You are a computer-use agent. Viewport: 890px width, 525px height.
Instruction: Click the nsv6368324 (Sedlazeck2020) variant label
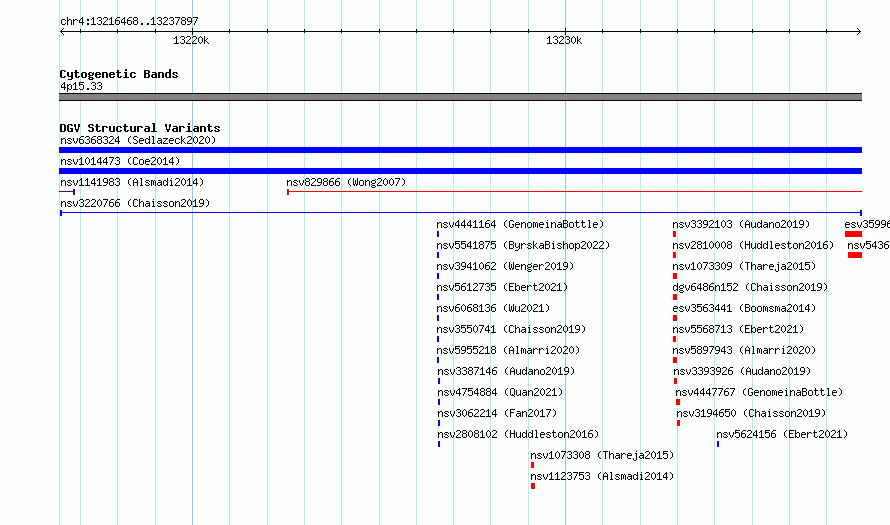138,140
